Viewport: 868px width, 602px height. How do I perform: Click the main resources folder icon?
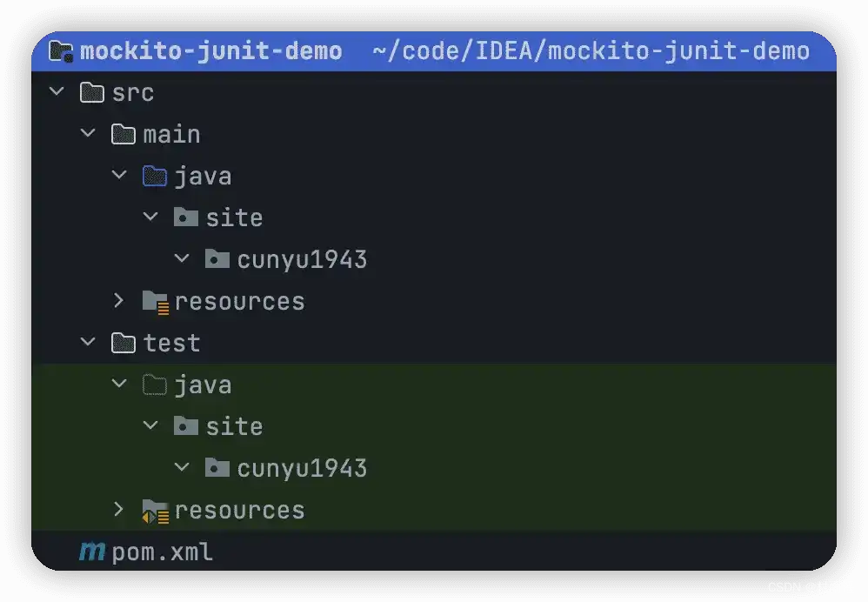[x=155, y=302]
